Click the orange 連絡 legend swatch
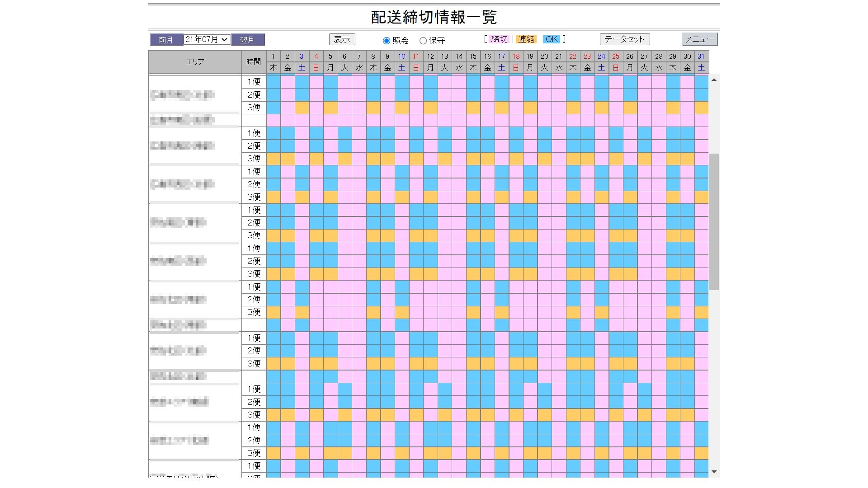868x488 pixels. pyautogui.click(x=526, y=39)
